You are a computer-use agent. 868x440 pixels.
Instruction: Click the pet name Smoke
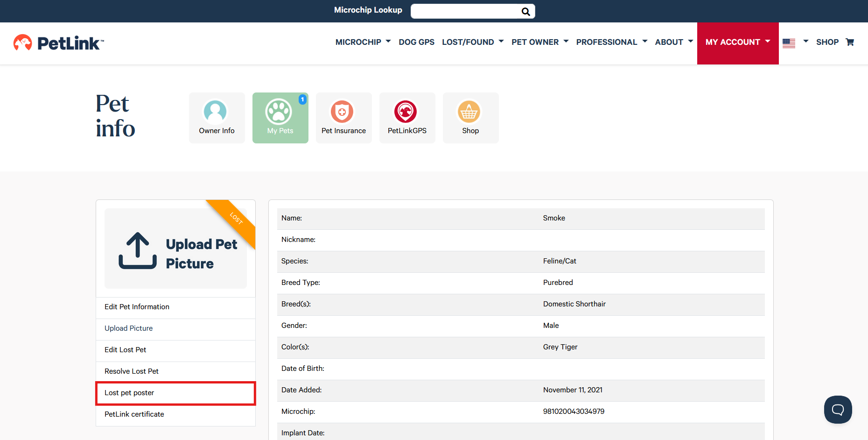(x=554, y=218)
